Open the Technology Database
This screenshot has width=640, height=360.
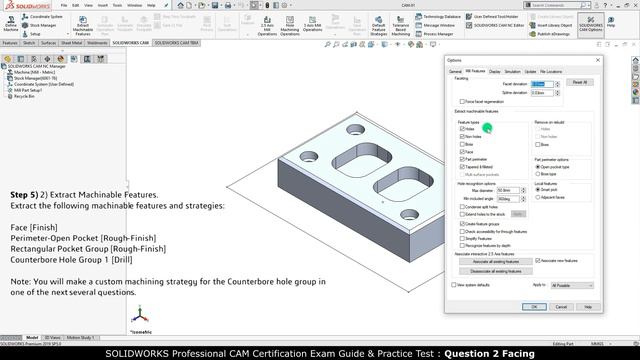point(438,17)
